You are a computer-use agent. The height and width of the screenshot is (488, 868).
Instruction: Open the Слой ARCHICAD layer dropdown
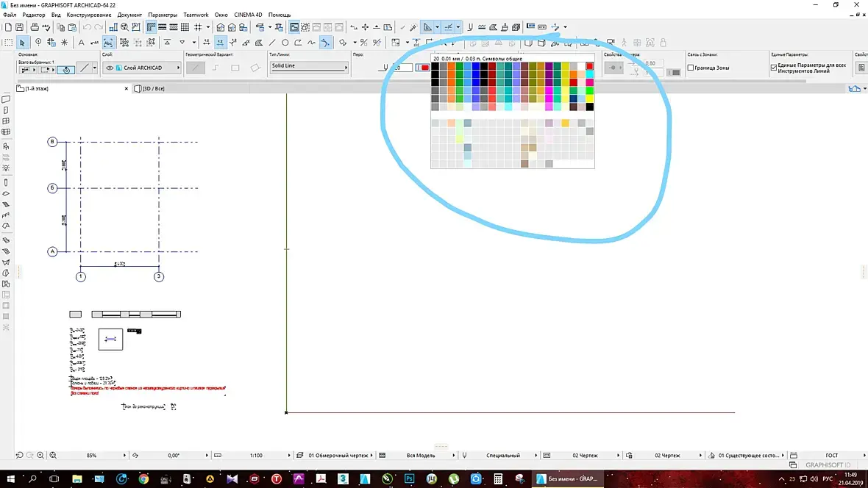coord(142,68)
